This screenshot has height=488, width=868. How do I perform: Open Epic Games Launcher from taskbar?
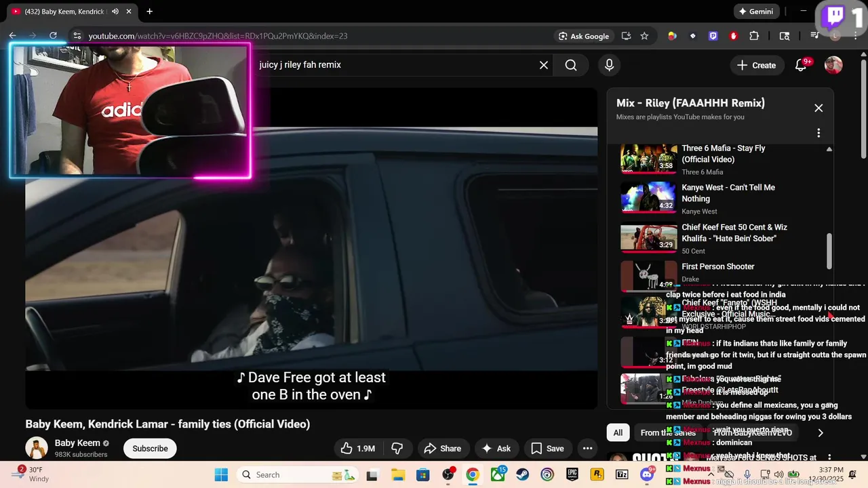(x=572, y=474)
